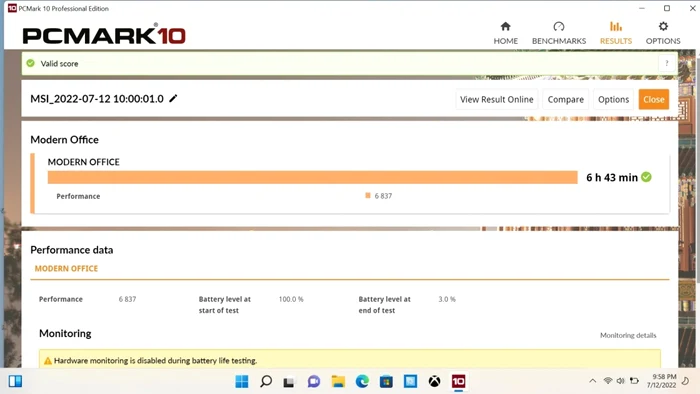Click the 6 h 43 min result text
The image size is (700, 394).
pyautogui.click(x=612, y=178)
